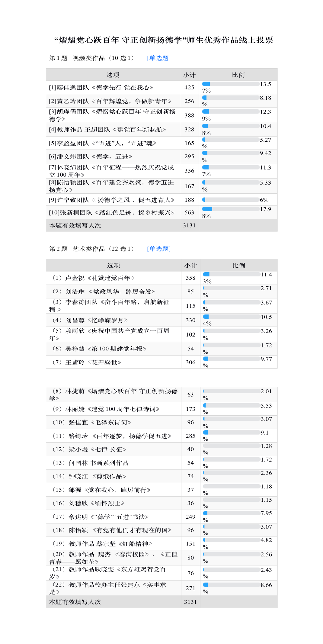Click the vote count 271 for 张建东
This screenshot has height=644, width=323.
coord(190,588)
